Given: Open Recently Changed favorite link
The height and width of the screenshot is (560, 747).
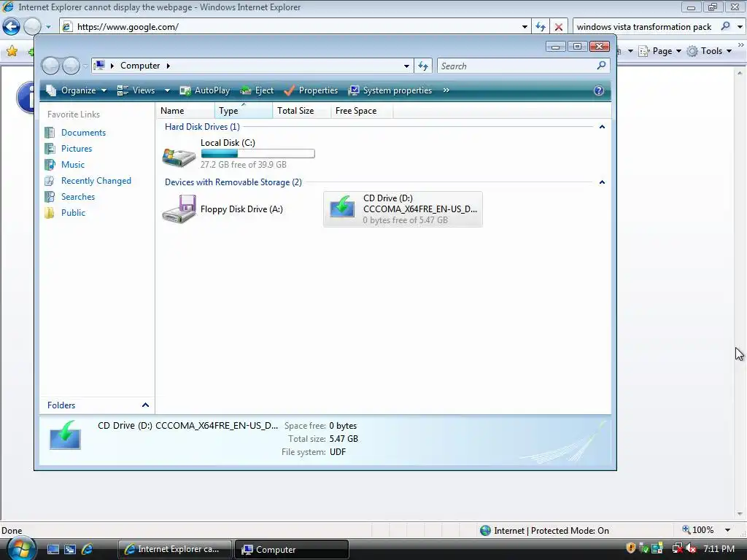Looking at the screenshot, I should tap(96, 181).
